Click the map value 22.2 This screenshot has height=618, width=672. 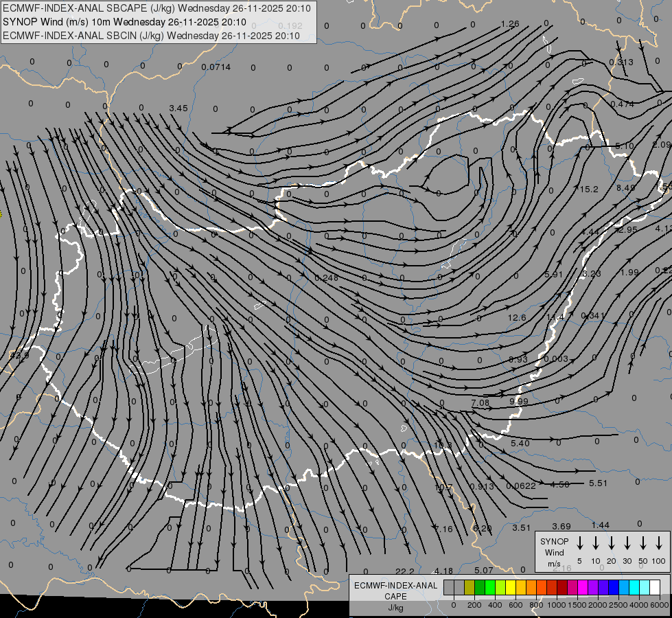tap(404, 571)
